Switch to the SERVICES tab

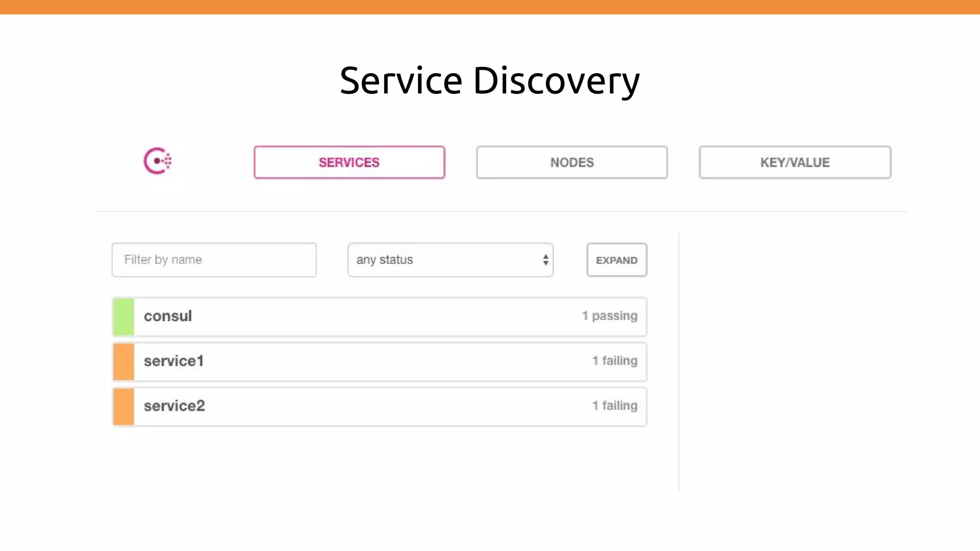tap(349, 163)
